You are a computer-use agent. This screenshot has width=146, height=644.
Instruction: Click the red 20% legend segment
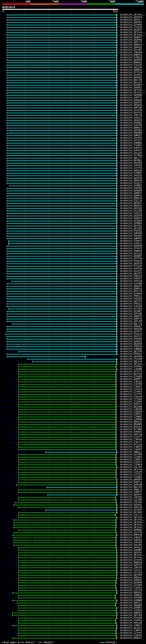point(16,4)
